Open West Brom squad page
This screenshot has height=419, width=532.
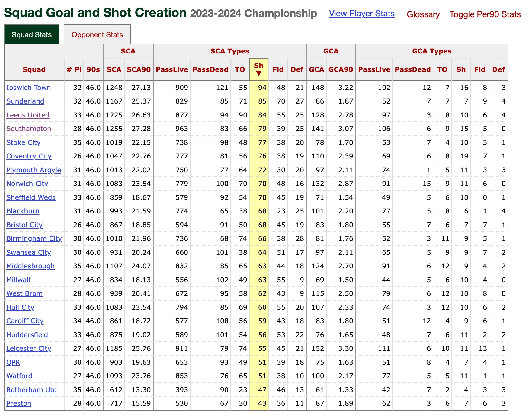point(24,293)
